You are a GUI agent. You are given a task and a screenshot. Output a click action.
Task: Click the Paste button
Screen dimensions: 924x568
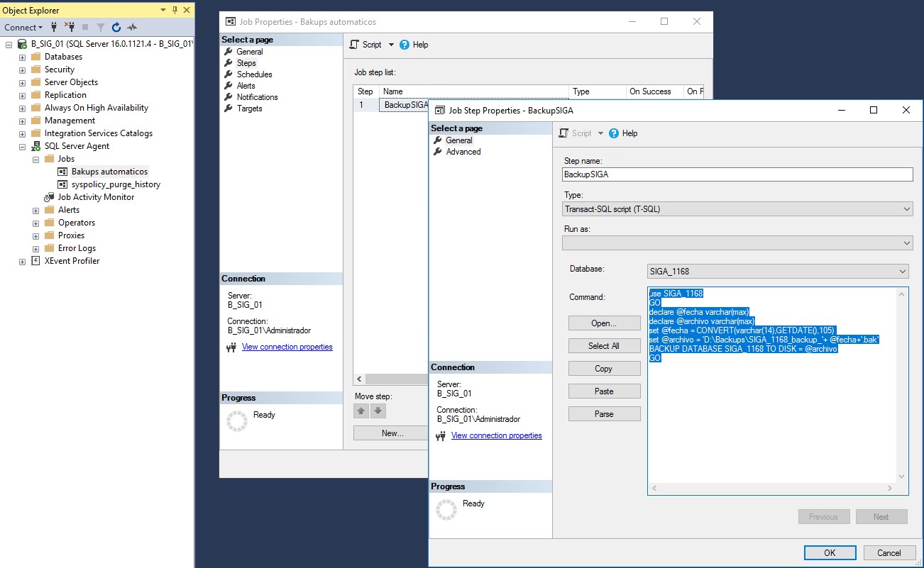604,391
